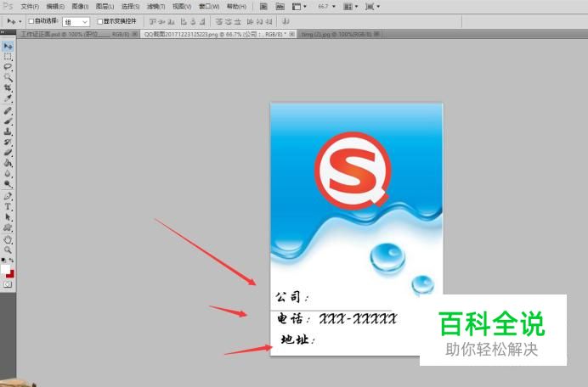Swap foreground and background colors
The image size is (588, 387).
[x=12, y=260]
